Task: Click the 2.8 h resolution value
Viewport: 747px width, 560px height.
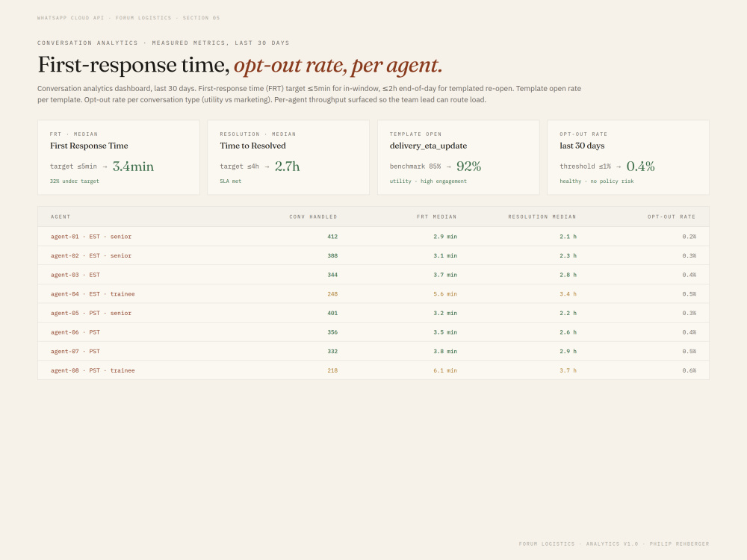Action: click(x=568, y=275)
